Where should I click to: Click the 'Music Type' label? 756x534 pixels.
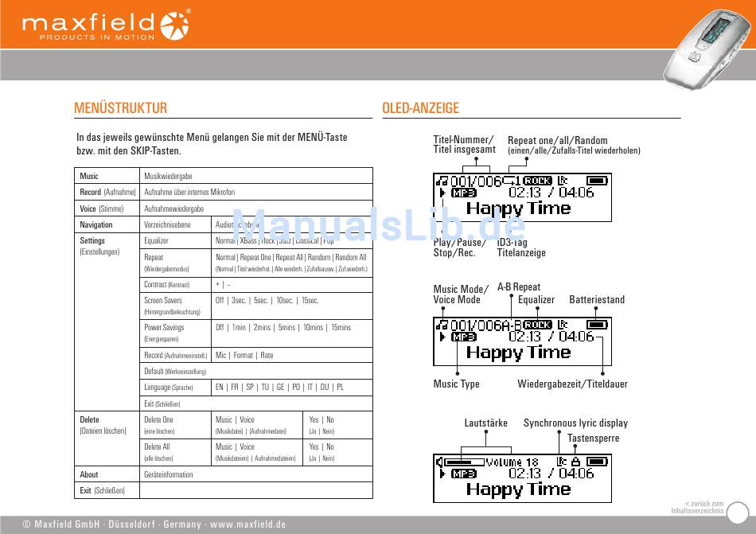point(456,384)
